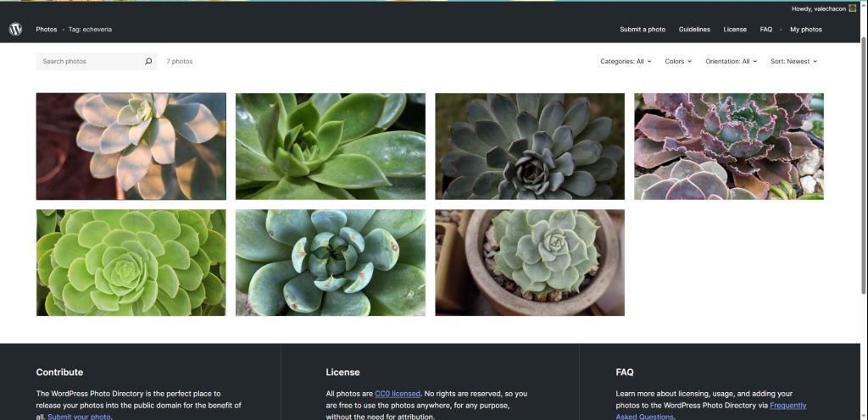Click the Search photos input field

89,62
